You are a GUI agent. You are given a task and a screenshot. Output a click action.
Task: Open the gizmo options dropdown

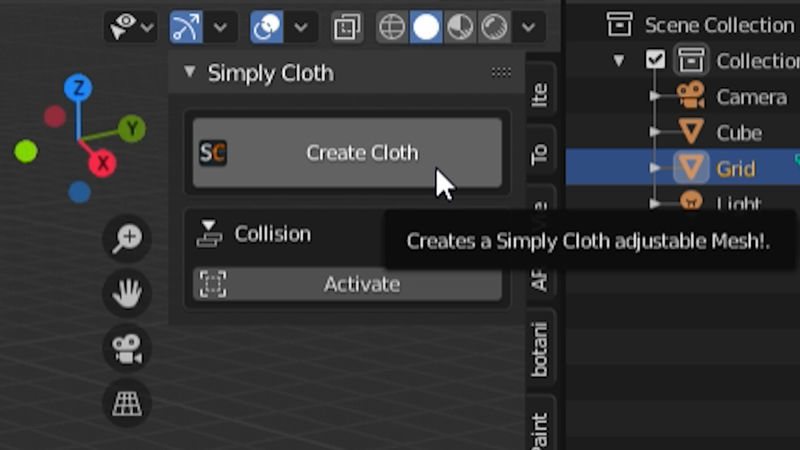[x=220, y=27]
